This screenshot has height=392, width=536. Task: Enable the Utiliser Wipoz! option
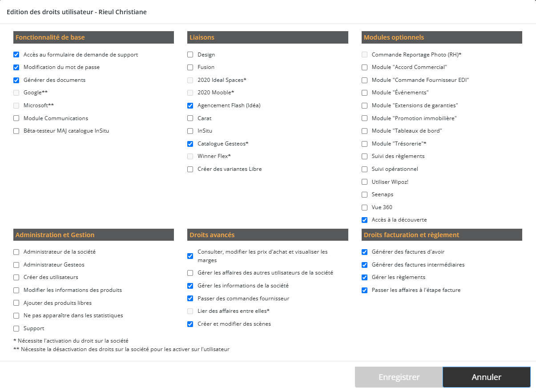click(365, 182)
